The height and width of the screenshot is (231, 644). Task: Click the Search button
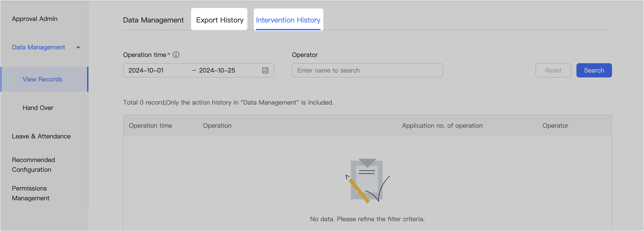(x=594, y=70)
